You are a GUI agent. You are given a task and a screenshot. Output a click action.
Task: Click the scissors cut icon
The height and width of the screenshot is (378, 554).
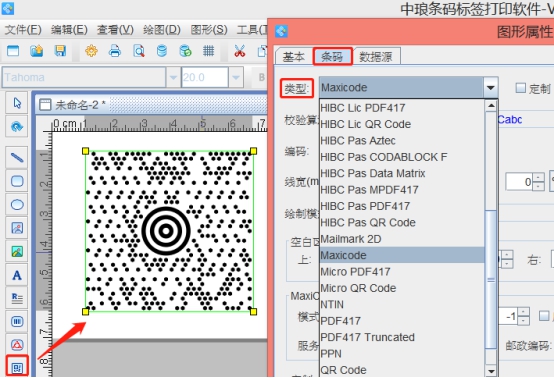click(x=240, y=51)
